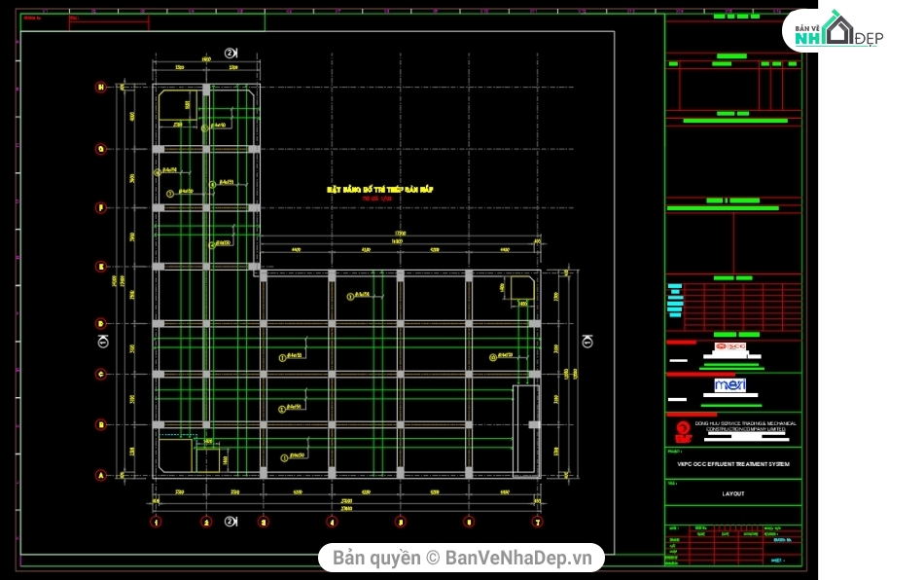Image resolution: width=924 pixels, height=580 pixels.
Task: Open the BanVeNhaDep.vn copyright watermark link
Action: [462, 558]
